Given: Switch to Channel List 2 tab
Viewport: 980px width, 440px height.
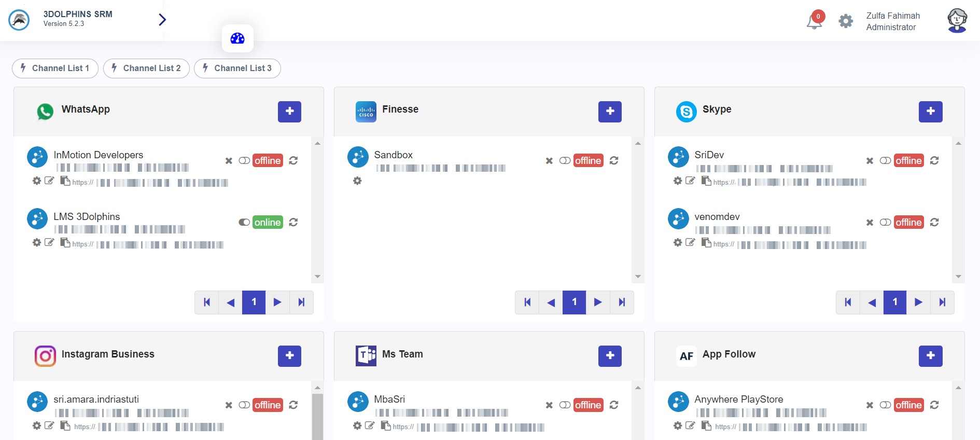Looking at the screenshot, I should [146, 68].
